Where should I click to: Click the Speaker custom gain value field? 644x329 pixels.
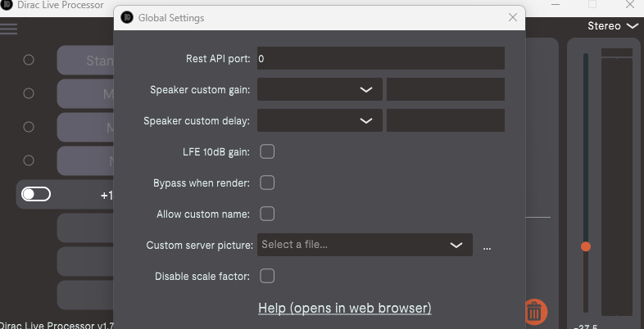point(445,89)
